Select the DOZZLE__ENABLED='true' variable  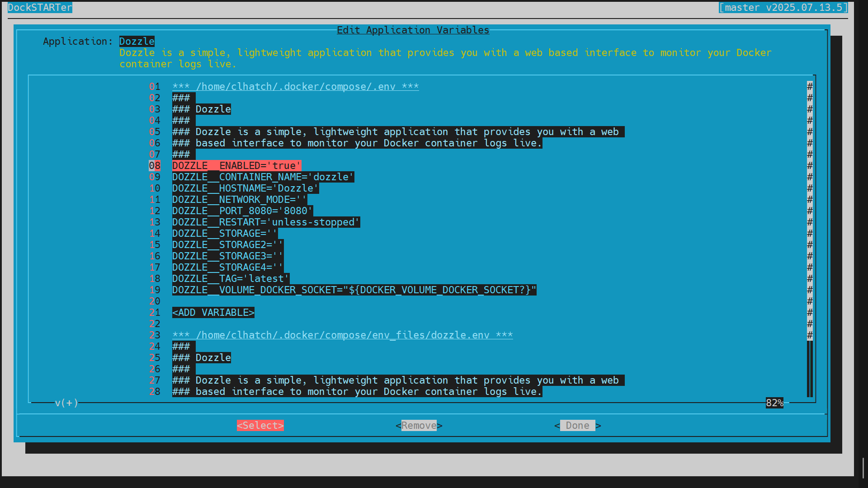[x=237, y=166]
